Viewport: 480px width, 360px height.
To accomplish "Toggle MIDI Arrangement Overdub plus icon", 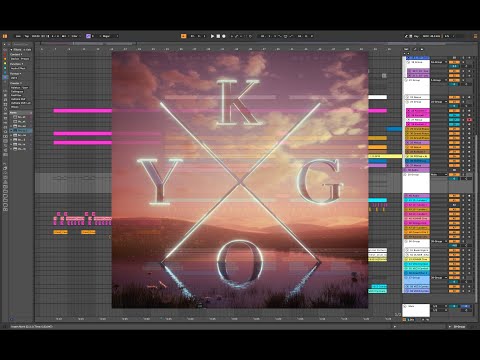I will (x=232, y=36).
